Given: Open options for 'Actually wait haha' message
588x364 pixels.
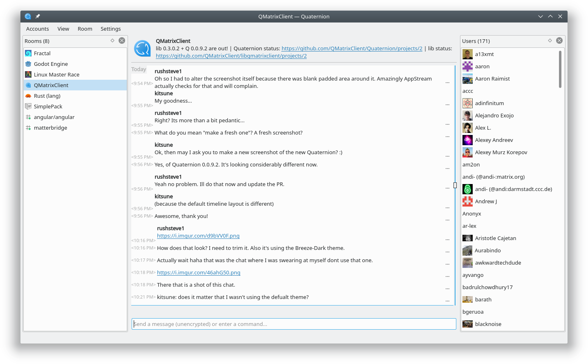Looking at the screenshot, I should pyautogui.click(x=447, y=264).
